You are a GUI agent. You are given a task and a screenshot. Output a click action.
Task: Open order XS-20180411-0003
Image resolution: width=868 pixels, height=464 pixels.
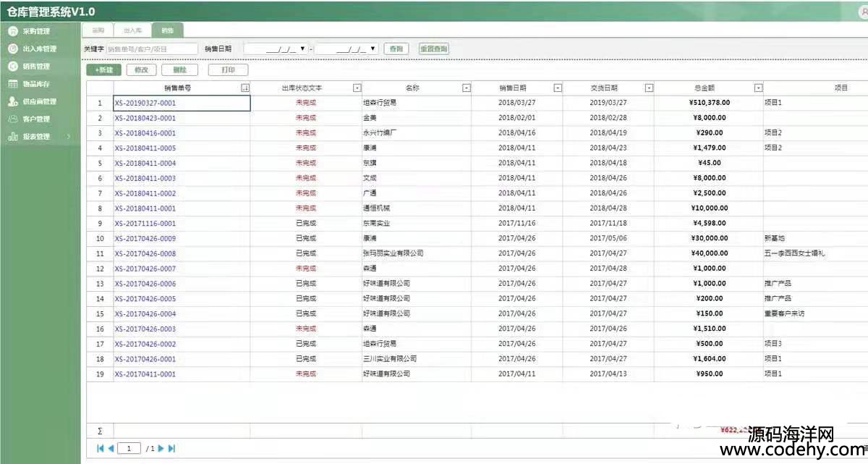[145, 178]
